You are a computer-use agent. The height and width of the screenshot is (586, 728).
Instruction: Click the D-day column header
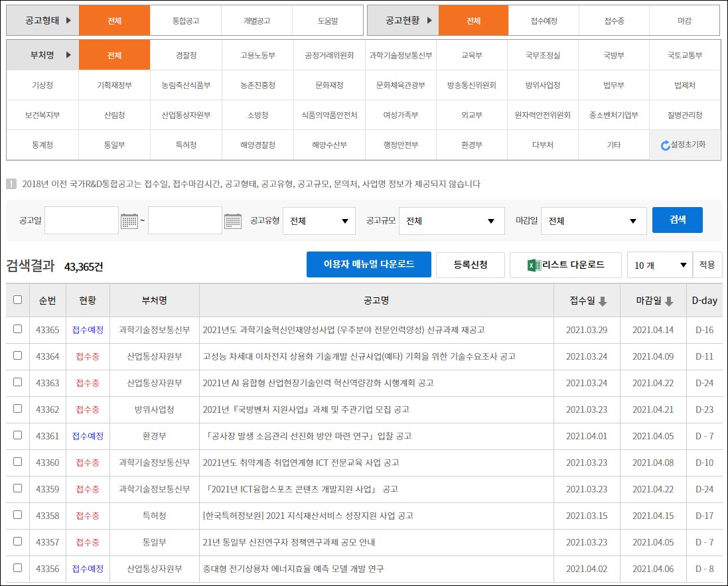point(704,301)
